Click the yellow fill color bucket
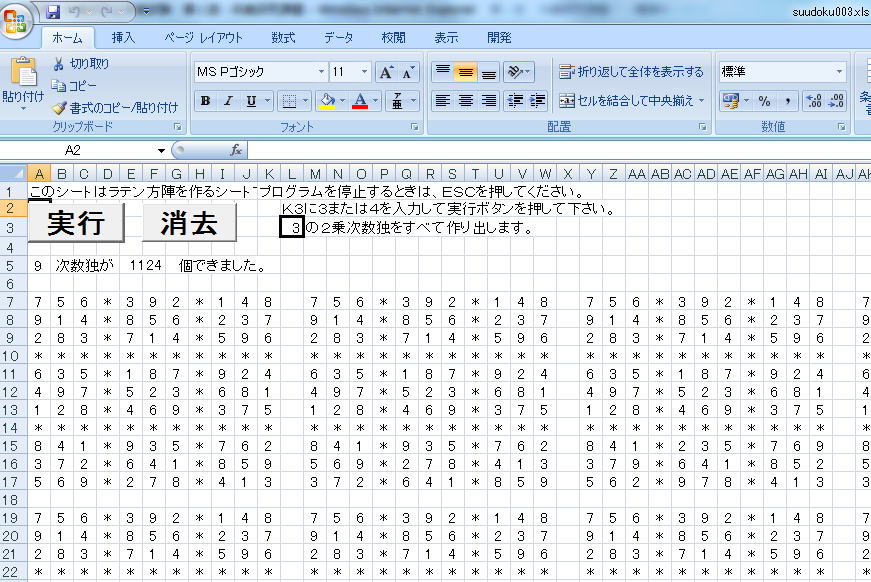Viewport: 871px width, 582px height. click(328, 101)
